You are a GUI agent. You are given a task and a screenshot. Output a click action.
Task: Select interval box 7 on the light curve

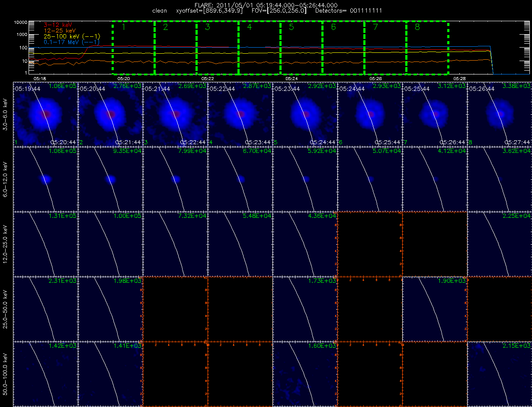point(385,47)
